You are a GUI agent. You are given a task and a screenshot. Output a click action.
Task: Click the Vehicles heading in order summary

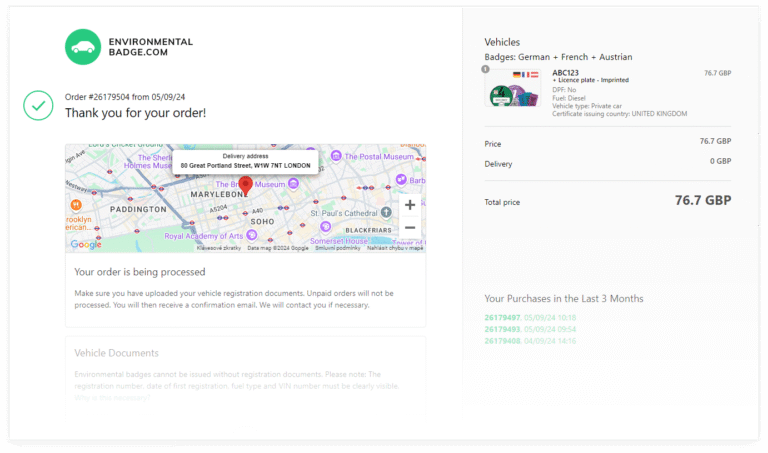coord(502,42)
